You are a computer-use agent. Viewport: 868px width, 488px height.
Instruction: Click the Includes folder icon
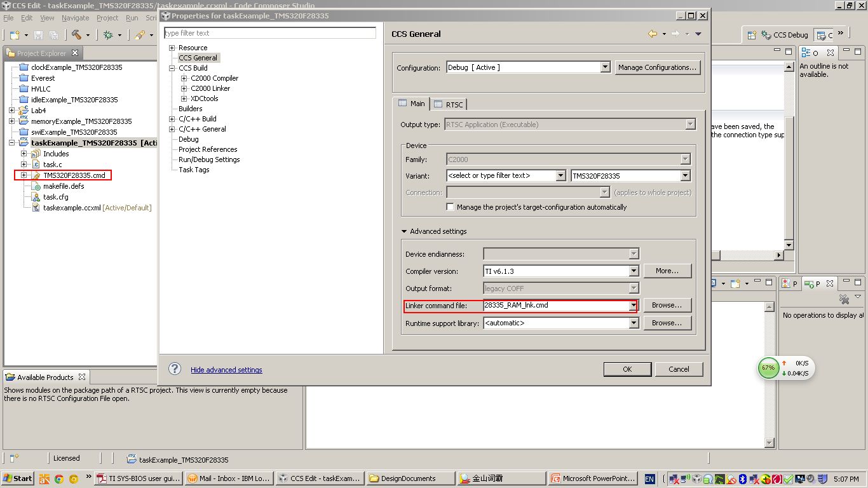pyautogui.click(x=36, y=154)
